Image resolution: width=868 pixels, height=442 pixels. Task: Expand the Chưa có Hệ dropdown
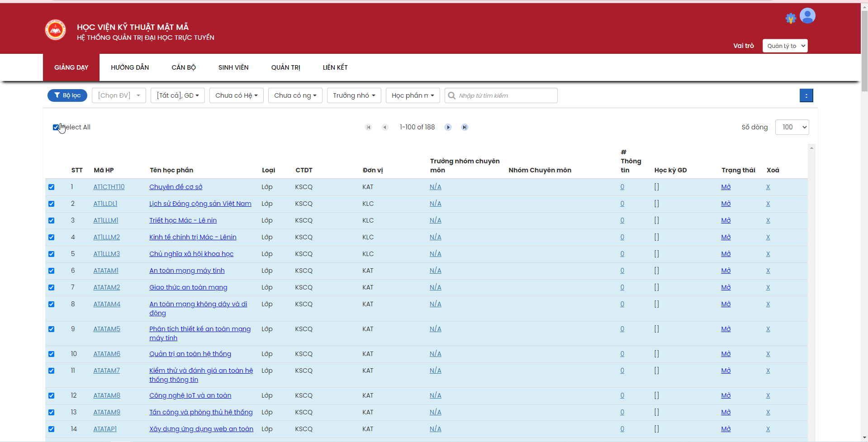237,95
